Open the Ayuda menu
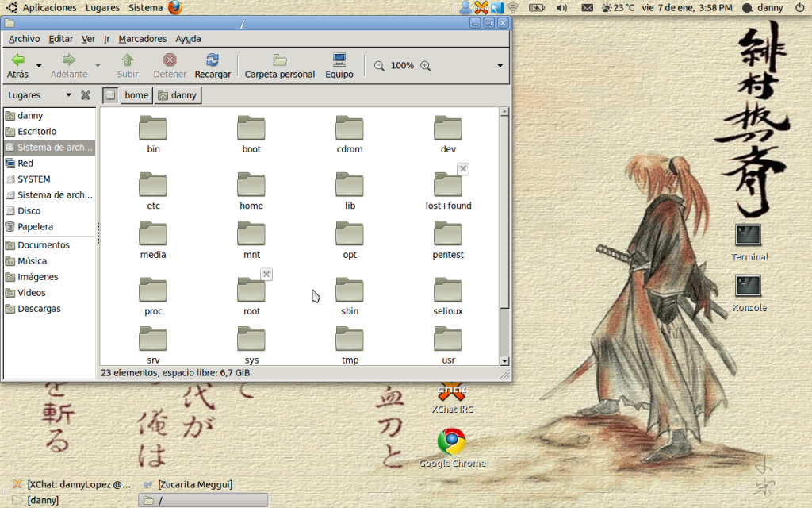Image resolution: width=812 pixels, height=508 pixels. tap(188, 39)
